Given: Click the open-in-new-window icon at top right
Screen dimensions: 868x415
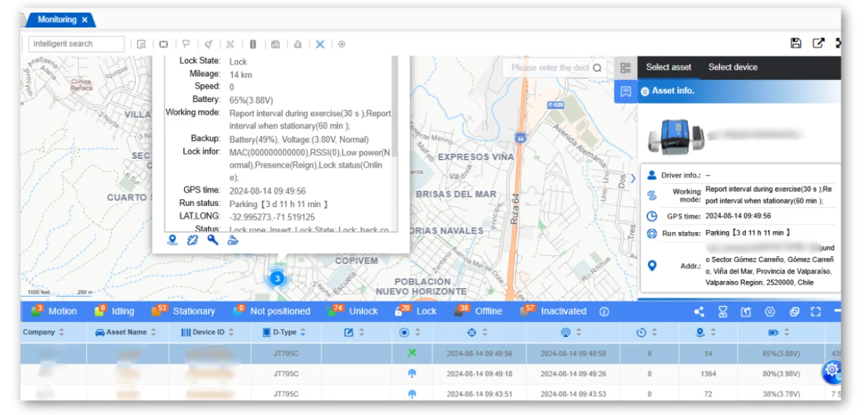Looking at the screenshot, I should (818, 43).
